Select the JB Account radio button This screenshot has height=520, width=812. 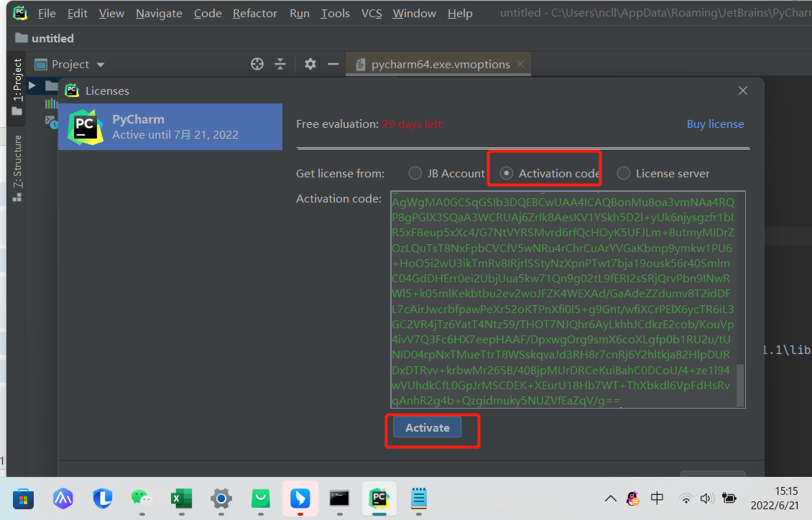click(x=415, y=173)
